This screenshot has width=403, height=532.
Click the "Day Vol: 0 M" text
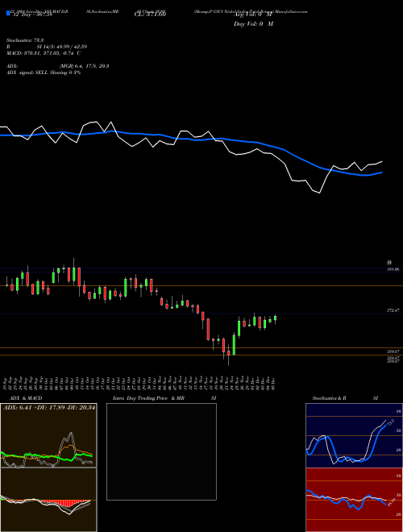click(x=253, y=23)
